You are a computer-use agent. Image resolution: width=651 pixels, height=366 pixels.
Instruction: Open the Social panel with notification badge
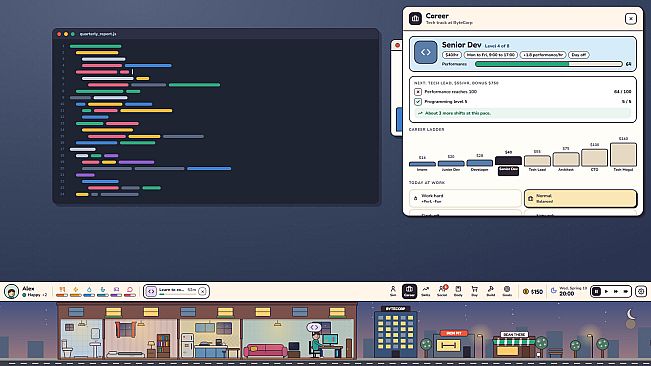442,291
